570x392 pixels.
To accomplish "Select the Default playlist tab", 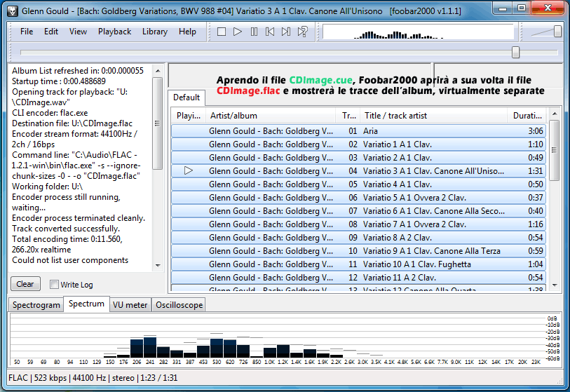I will point(186,97).
